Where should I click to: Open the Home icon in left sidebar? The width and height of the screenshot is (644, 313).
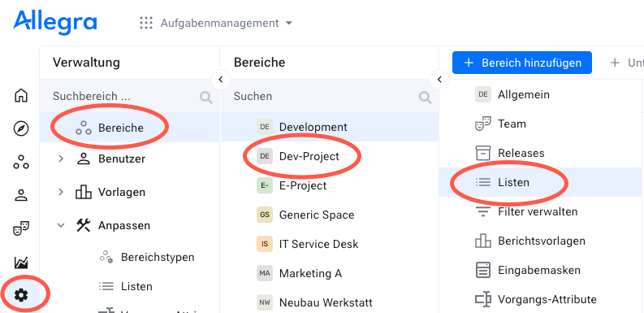tap(21, 95)
